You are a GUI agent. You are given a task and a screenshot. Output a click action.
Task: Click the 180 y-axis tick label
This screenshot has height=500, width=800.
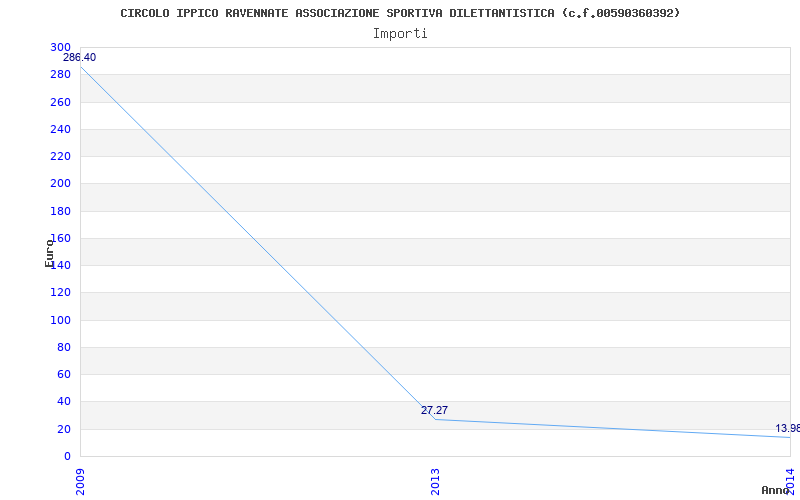tap(60, 211)
